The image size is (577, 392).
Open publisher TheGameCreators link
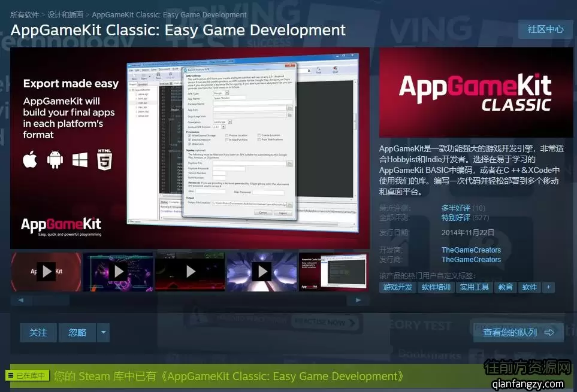coord(471,259)
